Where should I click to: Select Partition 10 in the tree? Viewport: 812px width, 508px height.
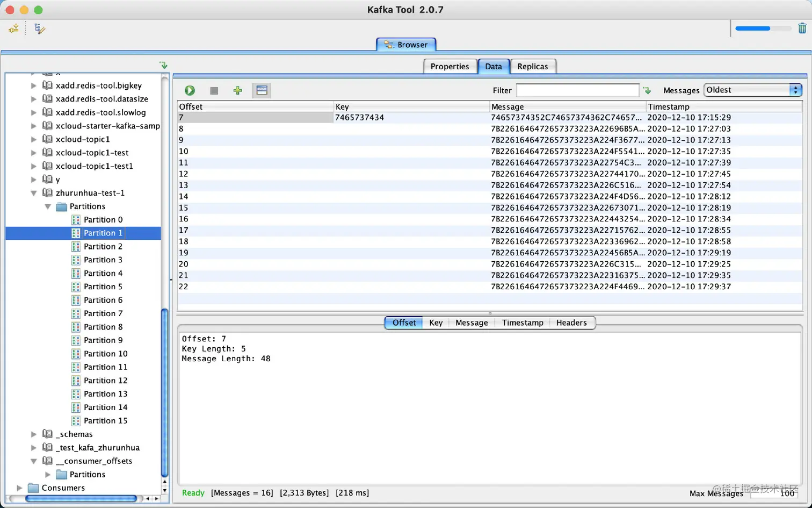coord(105,354)
